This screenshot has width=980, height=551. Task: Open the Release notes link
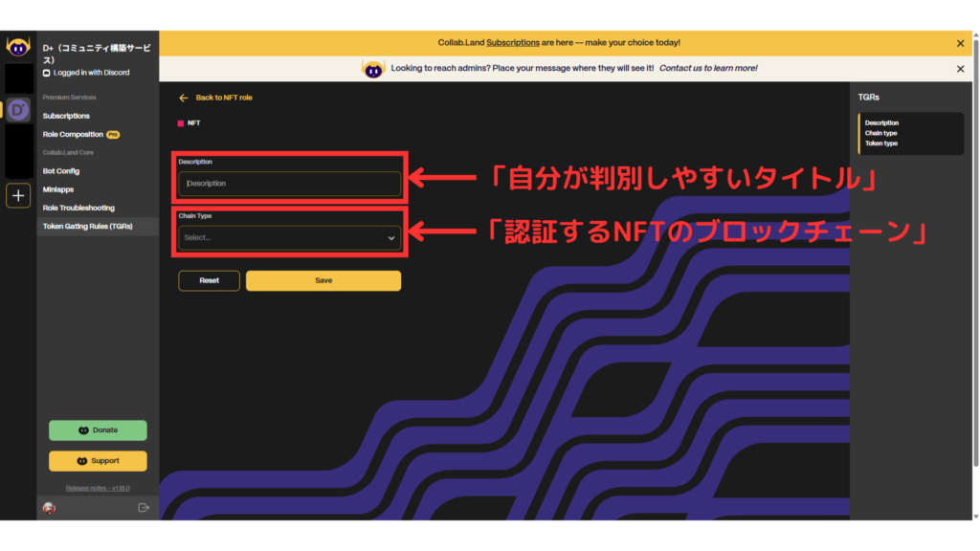click(x=99, y=488)
